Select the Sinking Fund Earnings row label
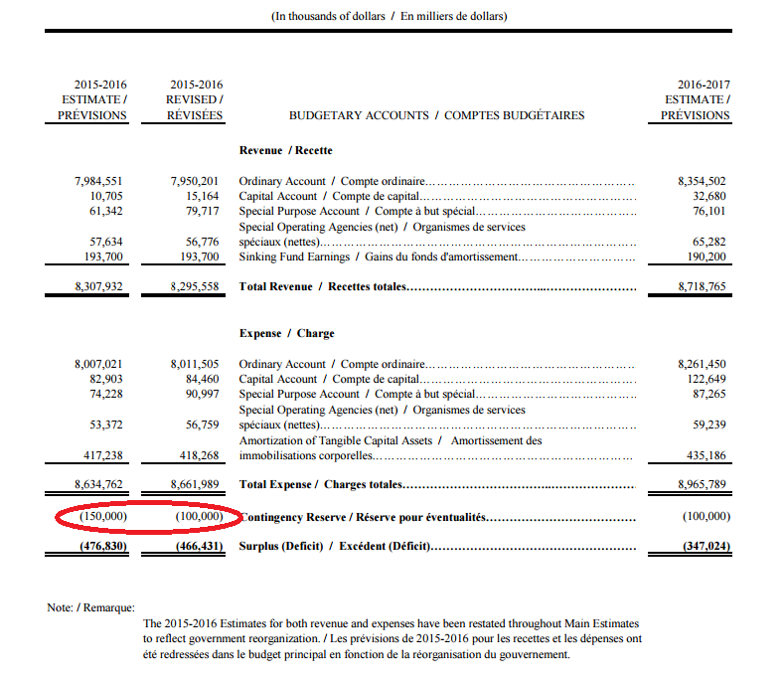 [378, 256]
